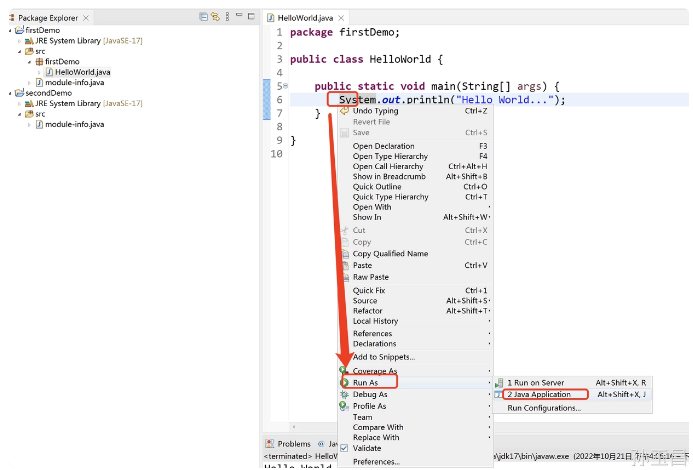Image resolution: width=693 pixels, height=470 pixels.
Task: Open the Declarations submenu
Action: point(415,344)
